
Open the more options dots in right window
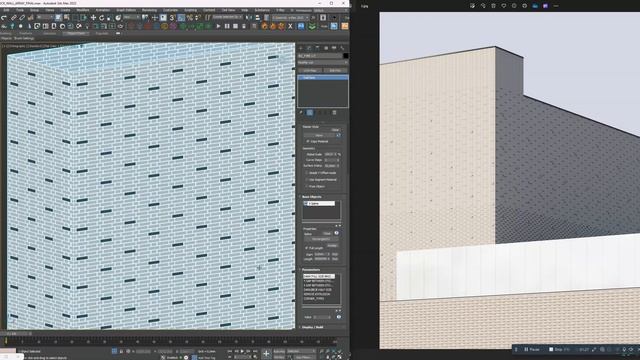(x=556, y=6)
